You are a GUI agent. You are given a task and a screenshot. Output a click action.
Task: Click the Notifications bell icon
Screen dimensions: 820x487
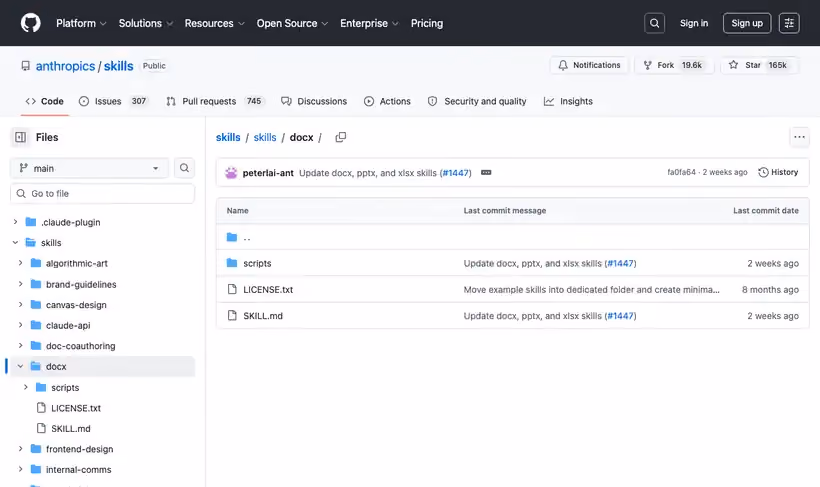(x=563, y=65)
